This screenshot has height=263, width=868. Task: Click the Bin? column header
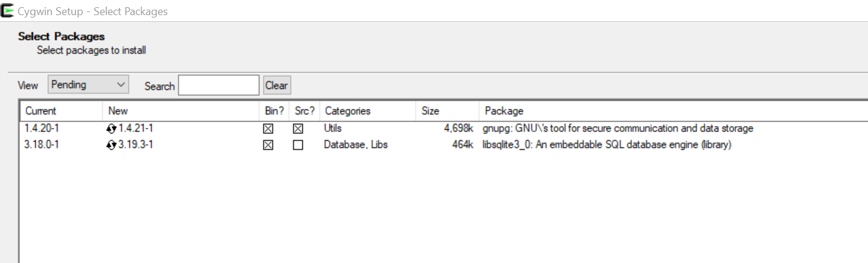click(275, 111)
